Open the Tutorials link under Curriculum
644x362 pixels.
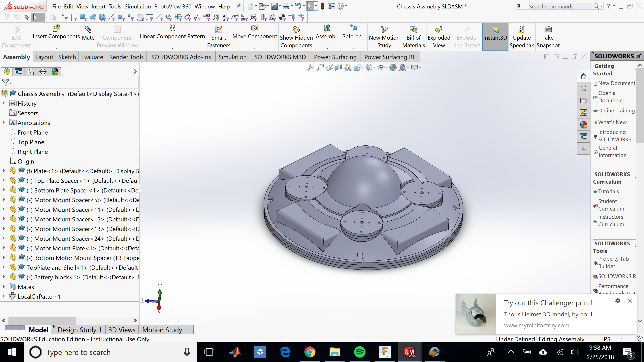(x=608, y=191)
